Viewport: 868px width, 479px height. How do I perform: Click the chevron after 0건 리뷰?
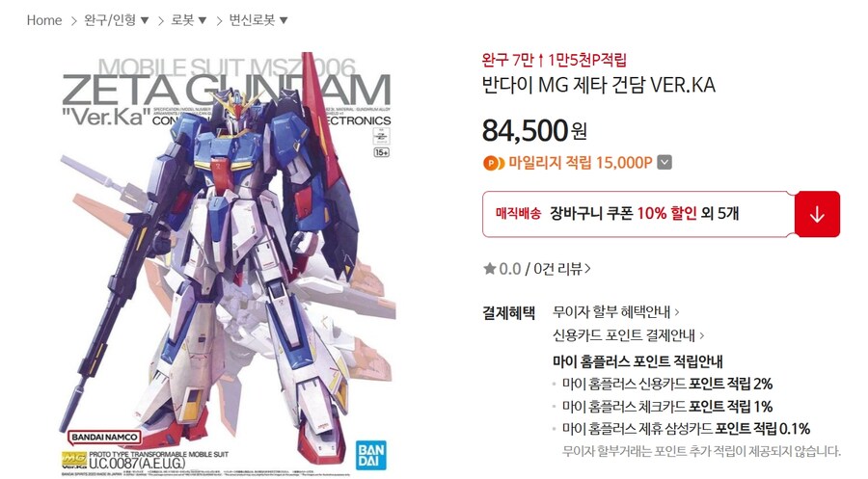click(588, 269)
